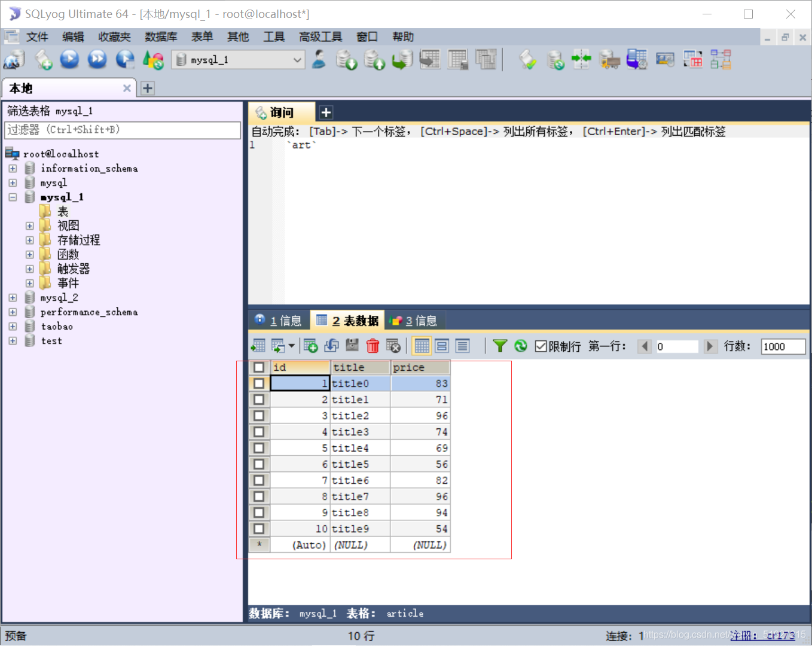Toggle the 限制行 limit rows checkbox
812x646 pixels.
tap(541, 346)
